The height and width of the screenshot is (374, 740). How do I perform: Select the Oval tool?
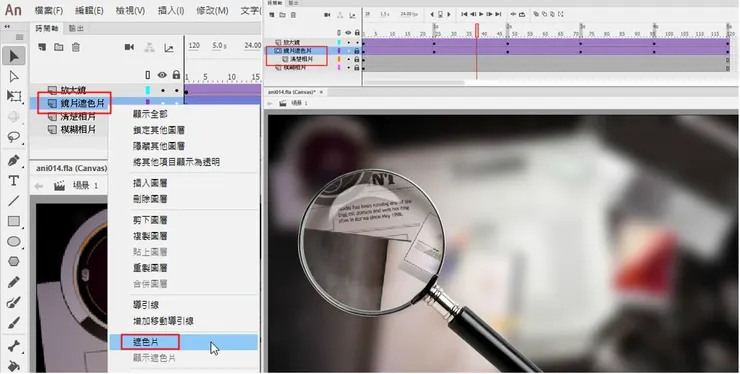click(x=14, y=241)
